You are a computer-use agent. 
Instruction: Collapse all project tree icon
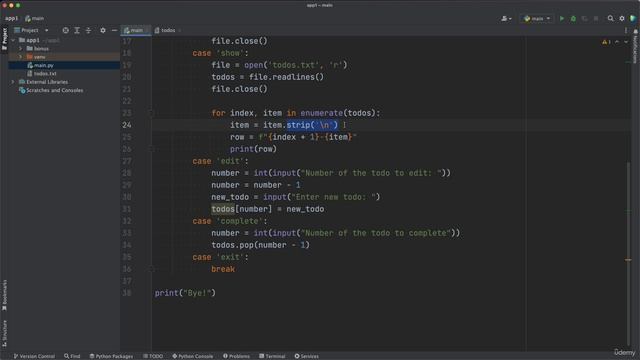(x=88, y=30)
